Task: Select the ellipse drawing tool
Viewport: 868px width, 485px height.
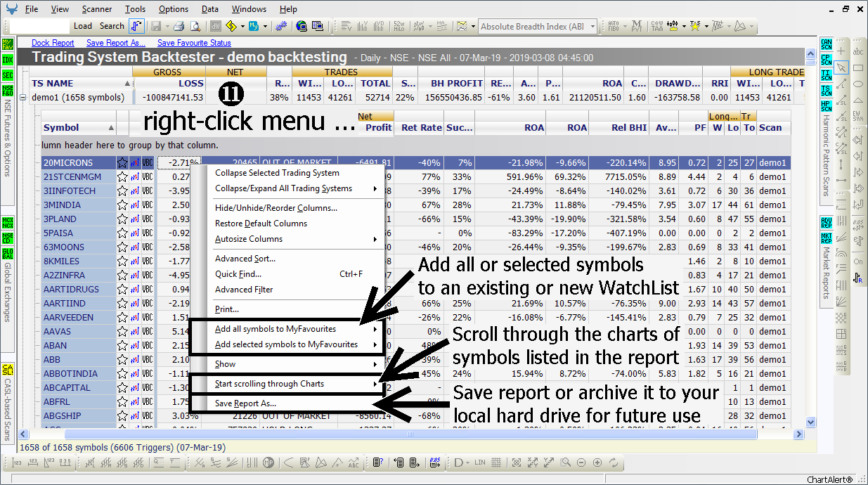Action: [x=858, y=84]
